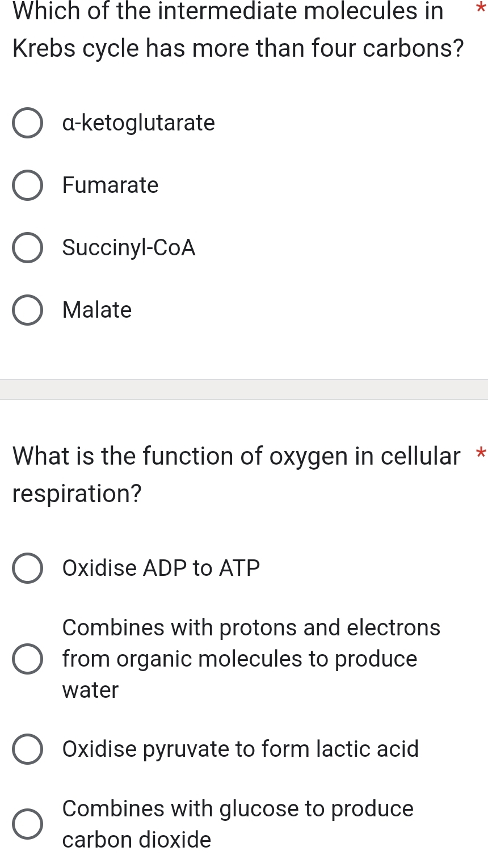
Task: Select Oxidise pyruvate to form lactic acid
Action: (27, 749)
